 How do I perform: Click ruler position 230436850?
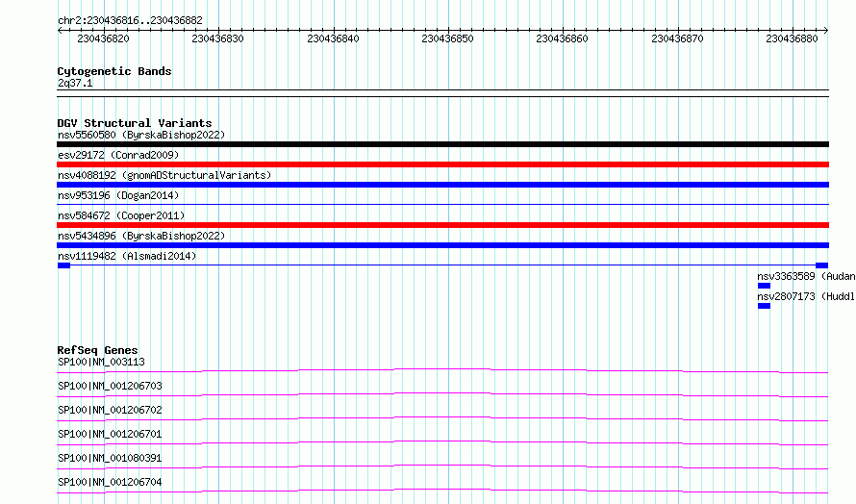(447, 38)
